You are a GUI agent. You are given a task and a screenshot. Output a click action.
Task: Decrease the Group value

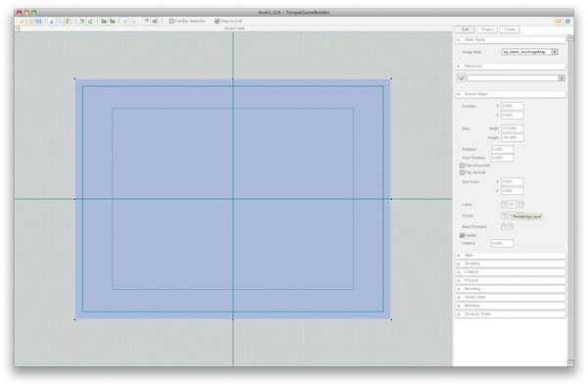tap(504, 216)
